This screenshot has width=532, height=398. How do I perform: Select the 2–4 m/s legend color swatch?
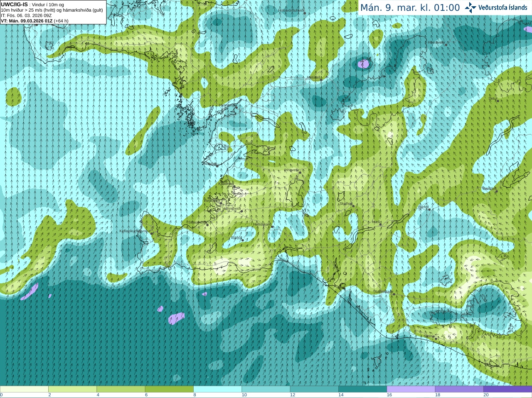pyautogui.click(x=72, y=389)
